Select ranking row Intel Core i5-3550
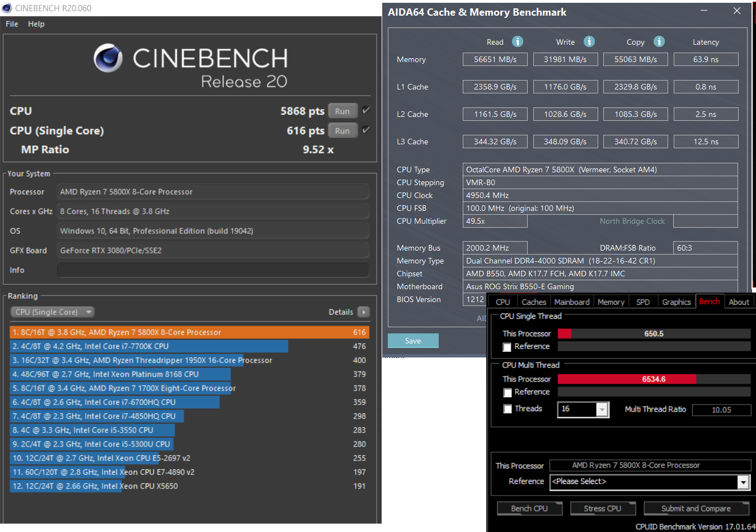The width and height of the screenshot is (756, 532). pos(189,430)
